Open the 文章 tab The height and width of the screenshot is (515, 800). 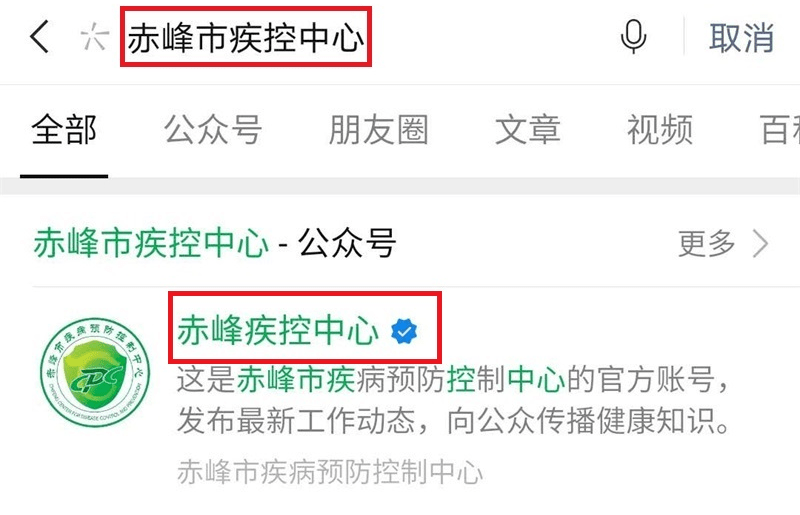[x=528, y=130]
